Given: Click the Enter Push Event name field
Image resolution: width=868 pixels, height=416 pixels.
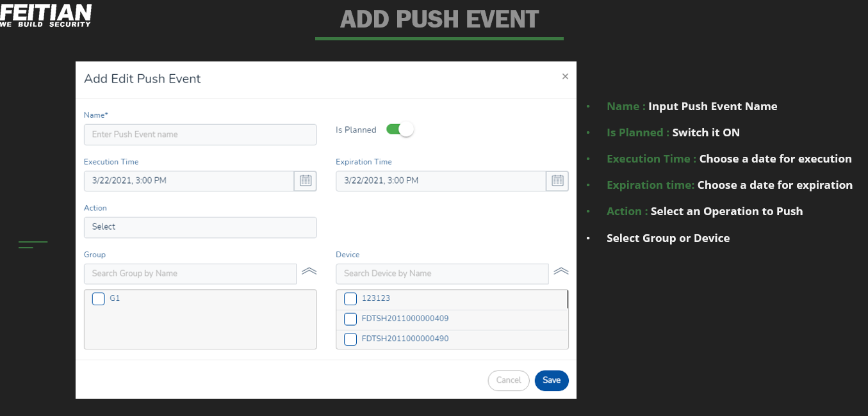Looking at the screenshot, I should [200, 134].
